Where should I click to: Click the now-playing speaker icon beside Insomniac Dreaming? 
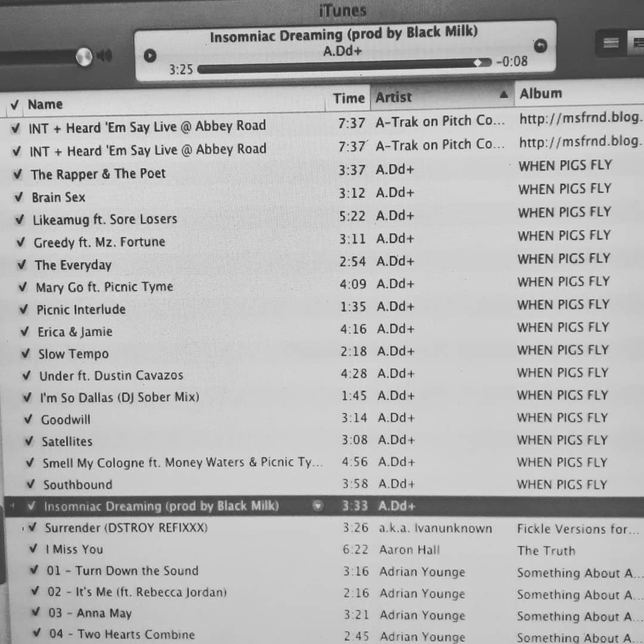pos(13,506)
